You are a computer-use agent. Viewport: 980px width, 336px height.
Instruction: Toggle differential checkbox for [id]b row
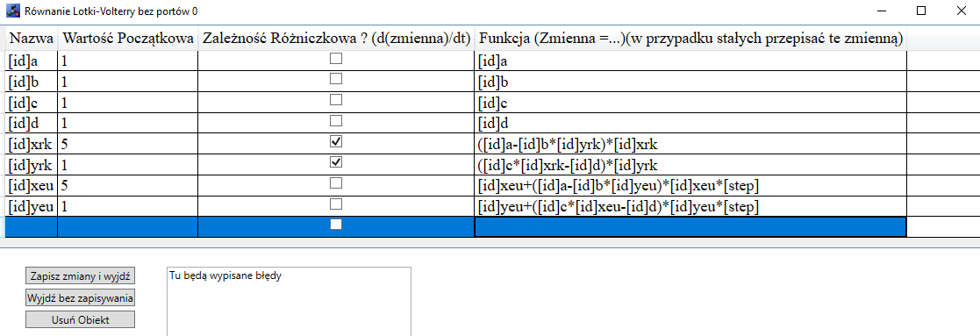[336, 79]
